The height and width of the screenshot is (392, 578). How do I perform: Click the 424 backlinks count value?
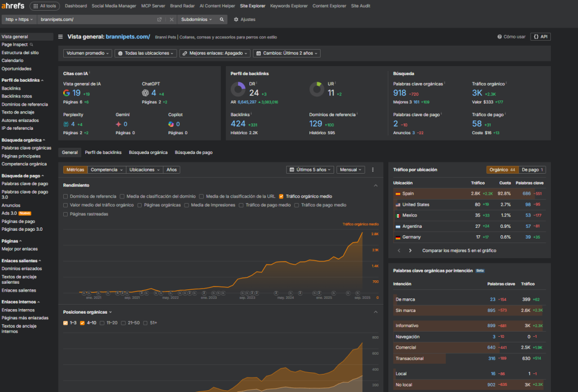[x=238, y=124]
